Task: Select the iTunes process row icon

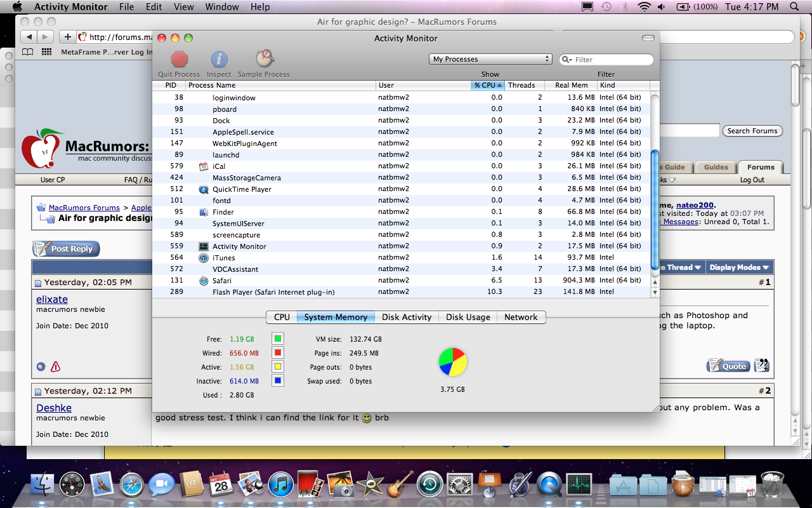Action: [204, 258]
